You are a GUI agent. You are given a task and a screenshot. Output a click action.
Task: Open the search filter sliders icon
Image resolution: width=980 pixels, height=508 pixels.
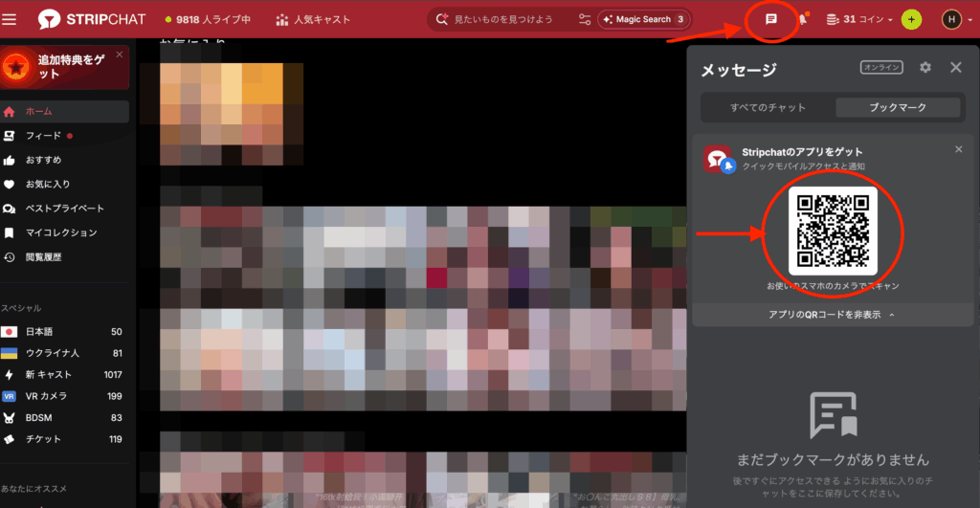(x=585, y=19)
